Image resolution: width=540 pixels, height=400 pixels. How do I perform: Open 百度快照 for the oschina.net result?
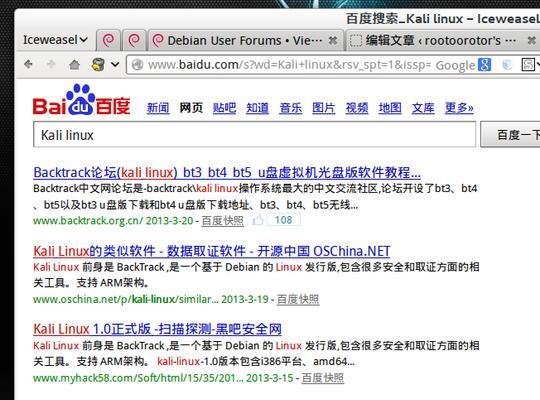coord(298,299)
